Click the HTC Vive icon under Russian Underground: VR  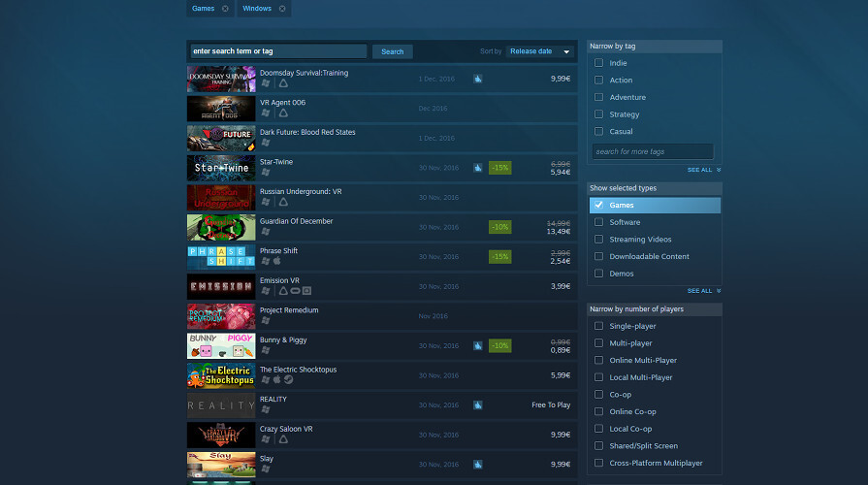pos(283,202)
